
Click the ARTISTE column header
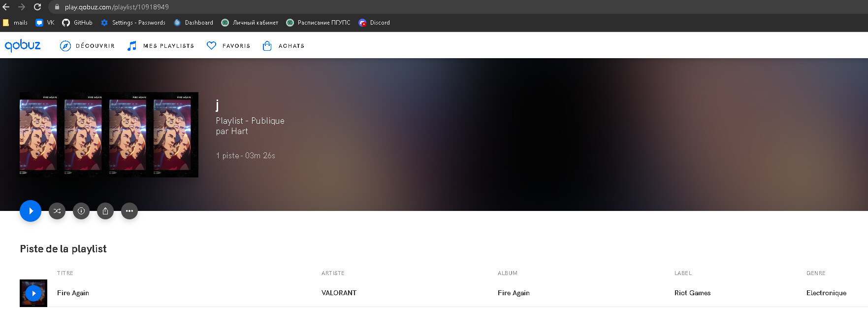coord(333,273)
